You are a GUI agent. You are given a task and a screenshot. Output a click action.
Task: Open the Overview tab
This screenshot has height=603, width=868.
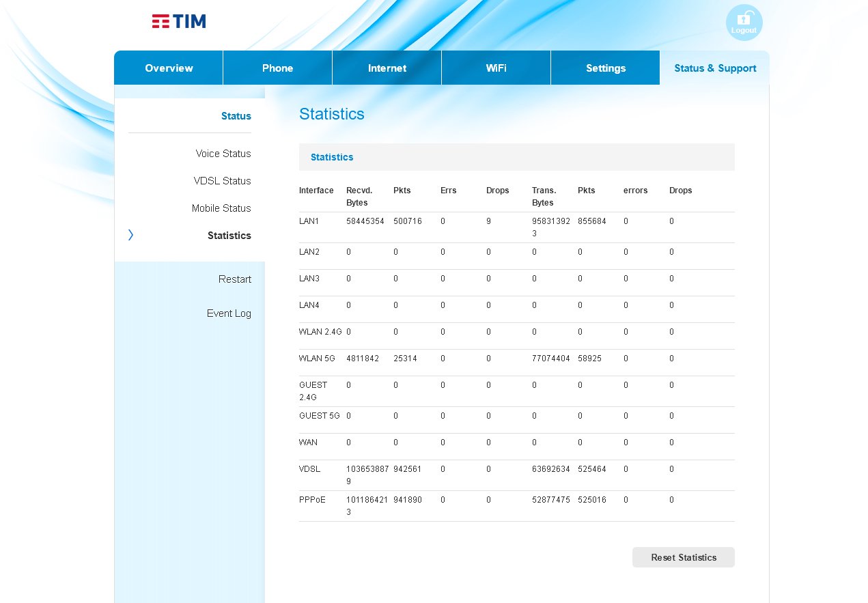click(x=169, y=68)
